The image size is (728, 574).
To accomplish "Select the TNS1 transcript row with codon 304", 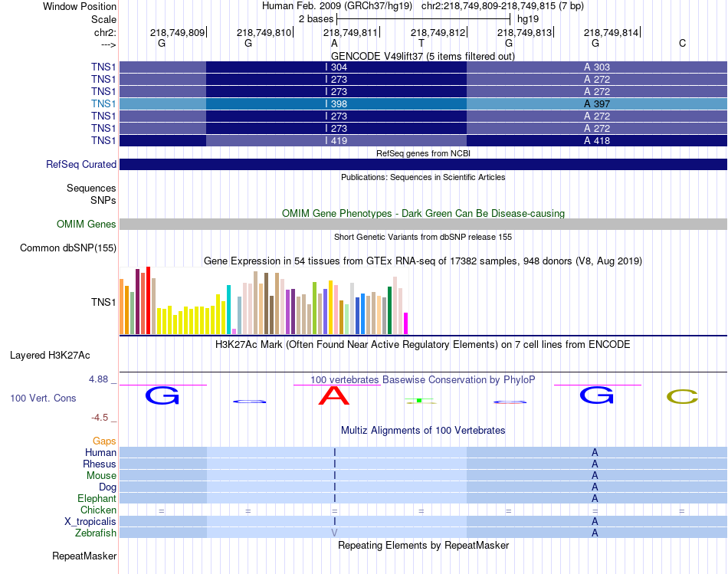I will (423, 67).
